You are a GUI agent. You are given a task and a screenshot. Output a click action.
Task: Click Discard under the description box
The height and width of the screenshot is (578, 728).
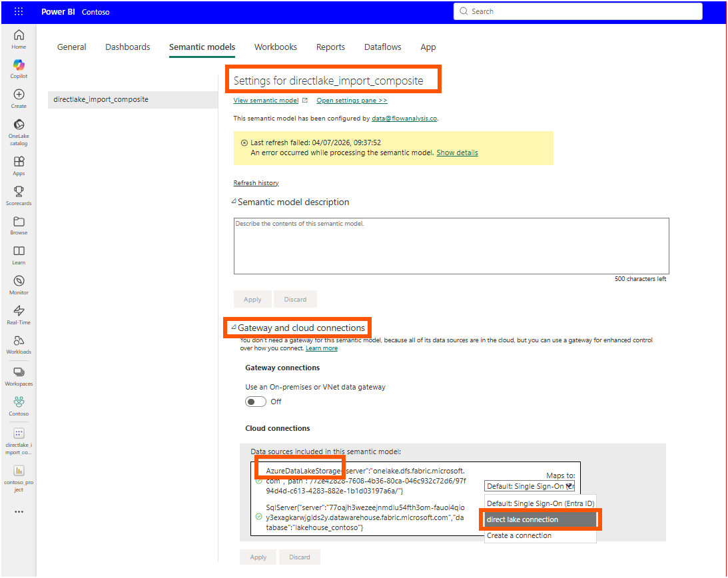click(x=295, y=300)
